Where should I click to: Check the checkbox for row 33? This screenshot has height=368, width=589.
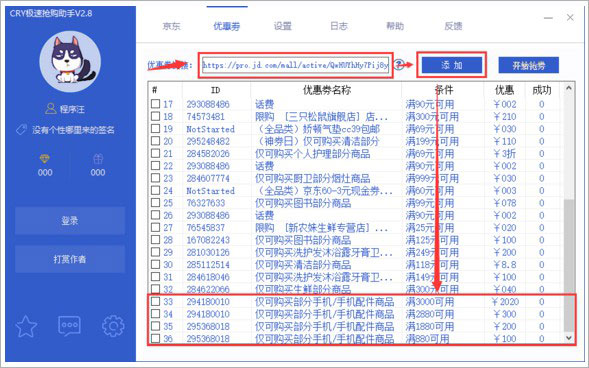pyautogui.click(x=156, y=301)
